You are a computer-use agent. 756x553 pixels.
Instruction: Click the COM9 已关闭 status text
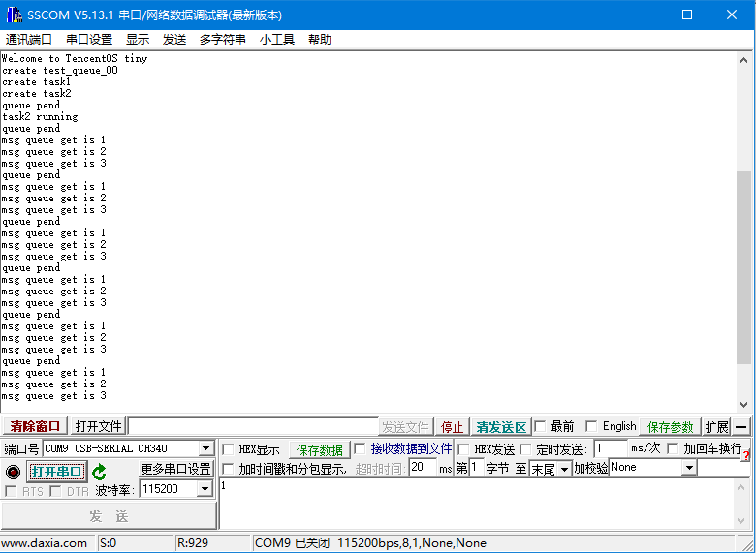[292, 543]
